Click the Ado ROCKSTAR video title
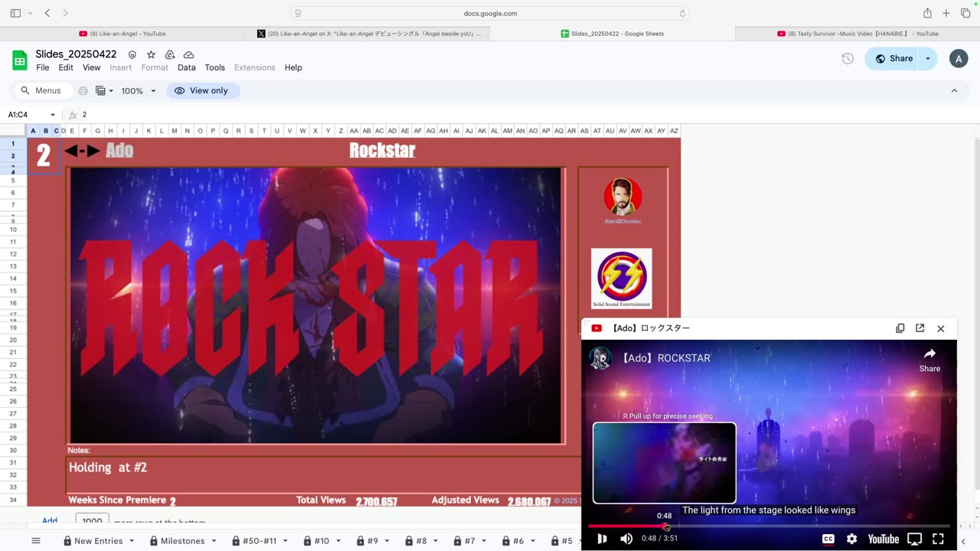Screen dimensions: 980x551 coord(666,358)
